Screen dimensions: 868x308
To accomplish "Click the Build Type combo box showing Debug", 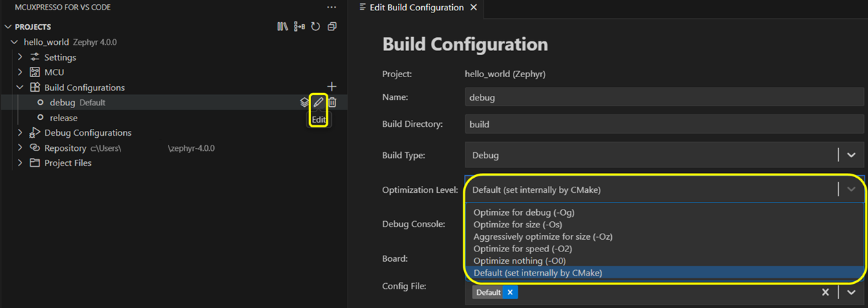I will click(x=664, y=155).
